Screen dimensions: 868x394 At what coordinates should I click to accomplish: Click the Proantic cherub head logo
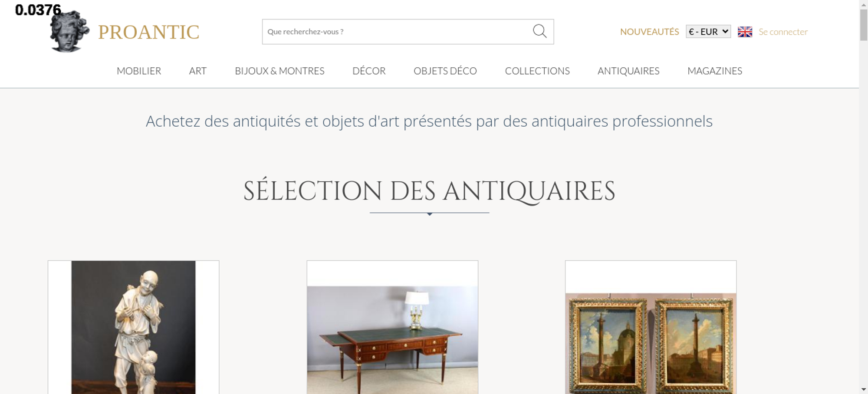click(x=69, y=31)
